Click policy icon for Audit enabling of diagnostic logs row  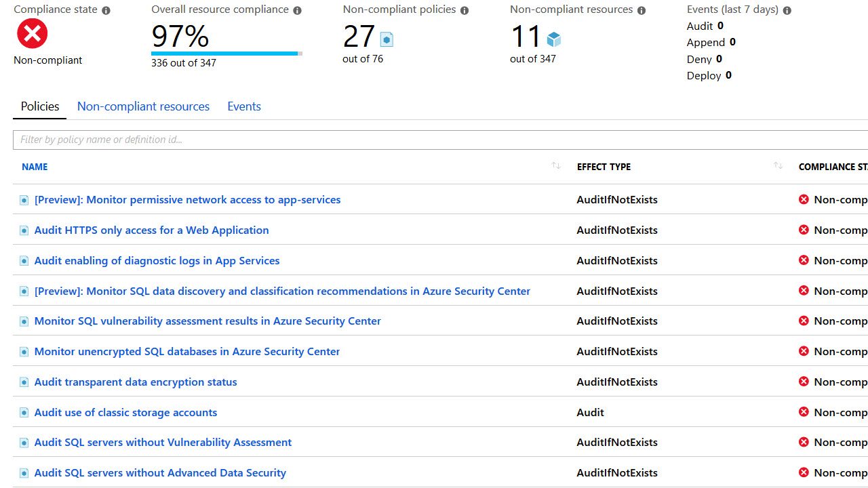(24, 261)
